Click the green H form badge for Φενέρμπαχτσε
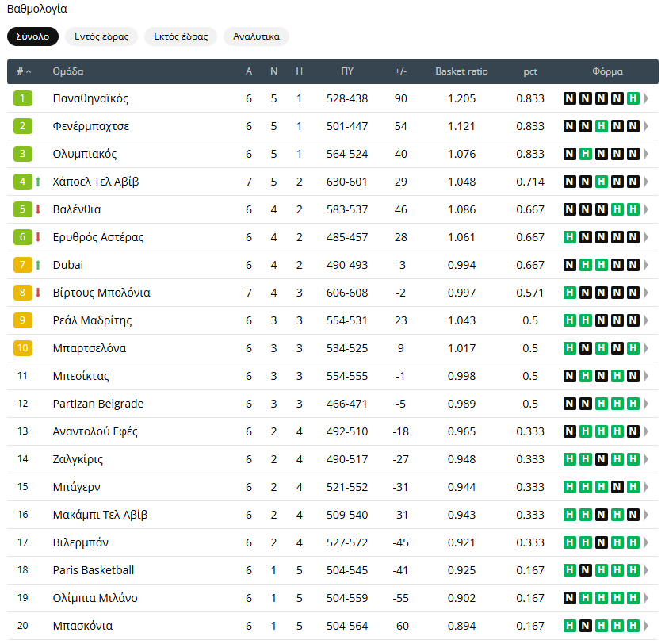The height and width of the screenshot is (644, 665). coord(601,126)
